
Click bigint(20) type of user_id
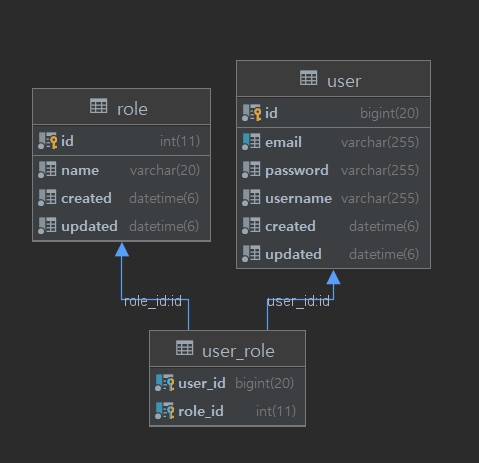point(265,383)
